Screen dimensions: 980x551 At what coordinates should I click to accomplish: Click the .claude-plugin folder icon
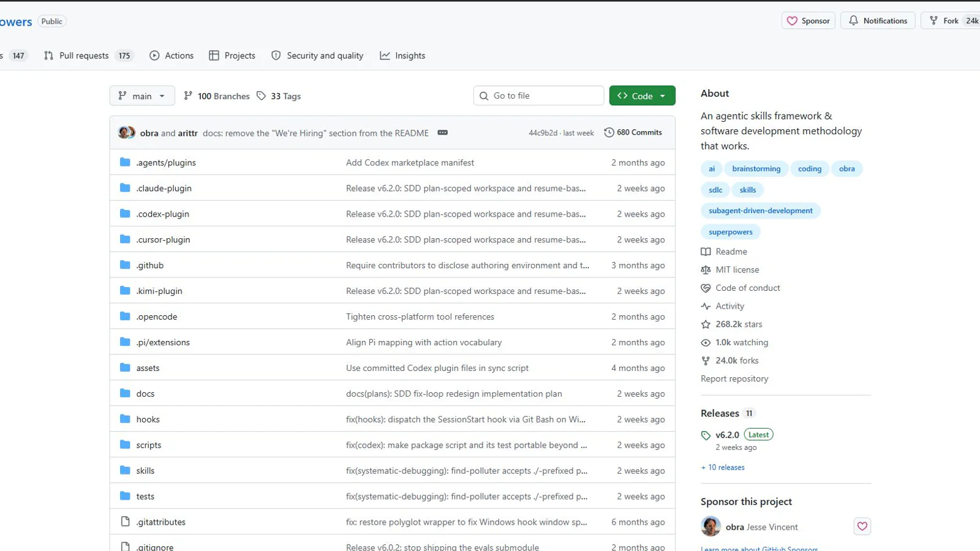125,188
